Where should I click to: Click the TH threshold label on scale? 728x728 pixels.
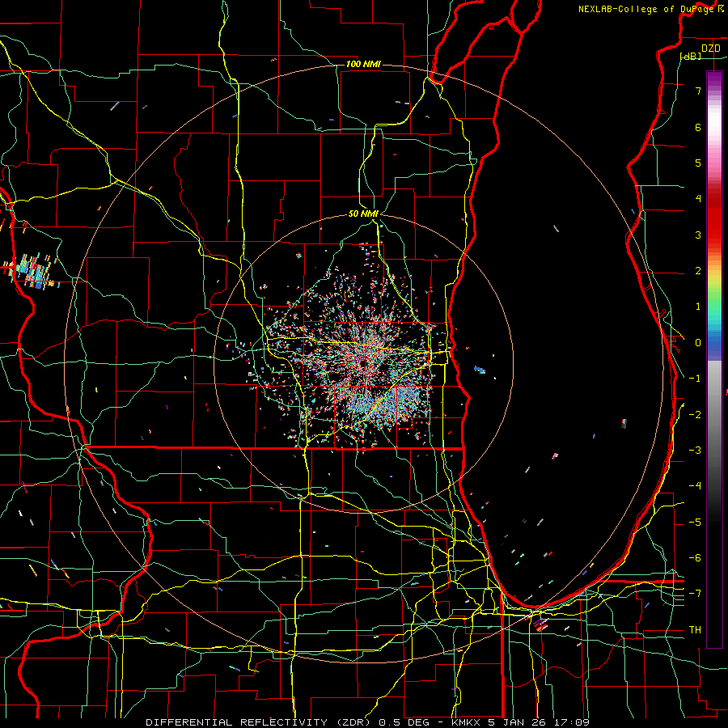click(695, 630)
